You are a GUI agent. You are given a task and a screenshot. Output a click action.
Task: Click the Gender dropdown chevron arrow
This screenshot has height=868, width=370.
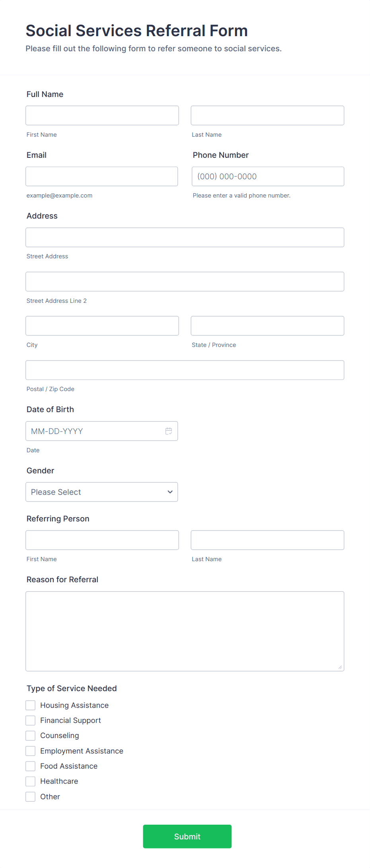click(x=169, y=492)
